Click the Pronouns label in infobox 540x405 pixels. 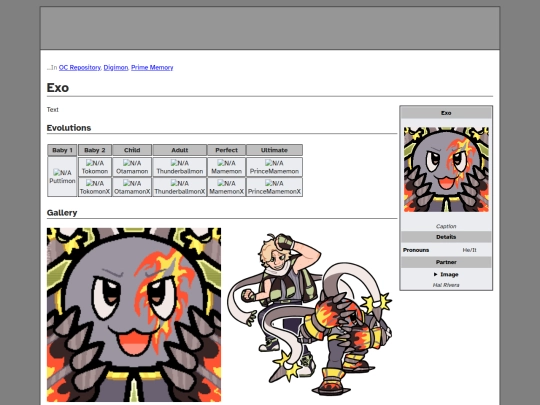416,250
